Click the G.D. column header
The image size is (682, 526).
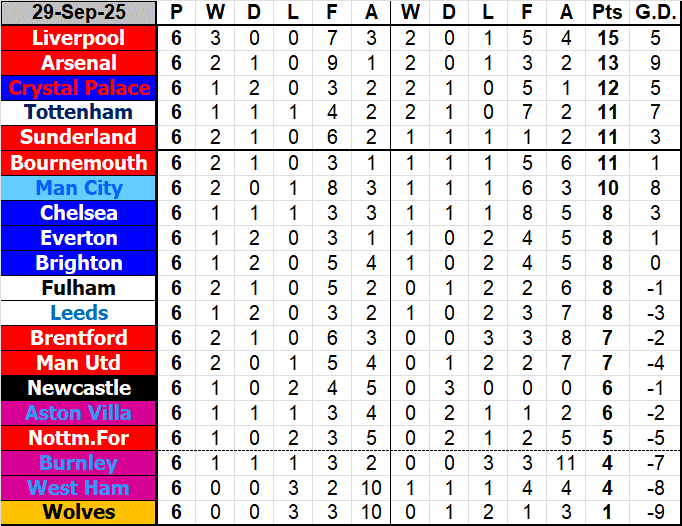point(655,13)
